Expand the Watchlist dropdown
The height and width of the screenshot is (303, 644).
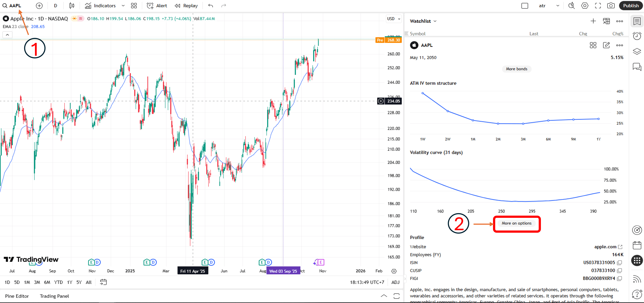click(x=423, y=21)
